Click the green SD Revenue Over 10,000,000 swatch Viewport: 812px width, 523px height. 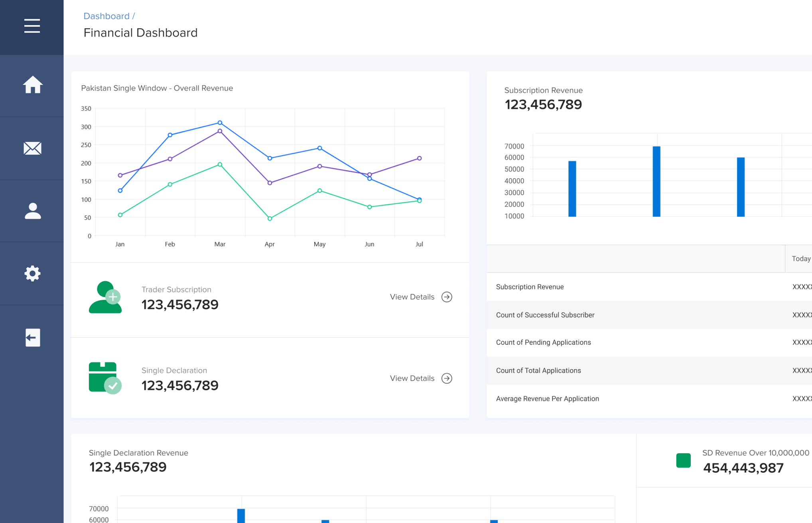(683, 460)
